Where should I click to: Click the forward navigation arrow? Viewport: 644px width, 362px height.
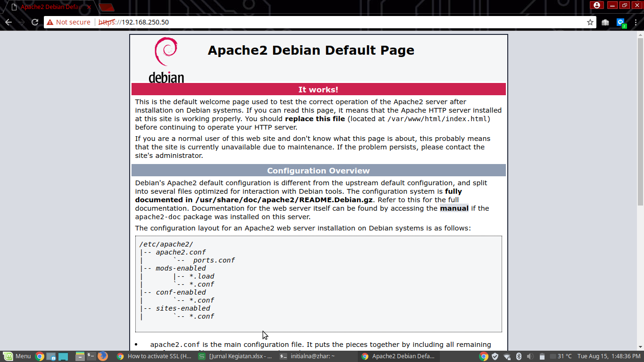21,22
